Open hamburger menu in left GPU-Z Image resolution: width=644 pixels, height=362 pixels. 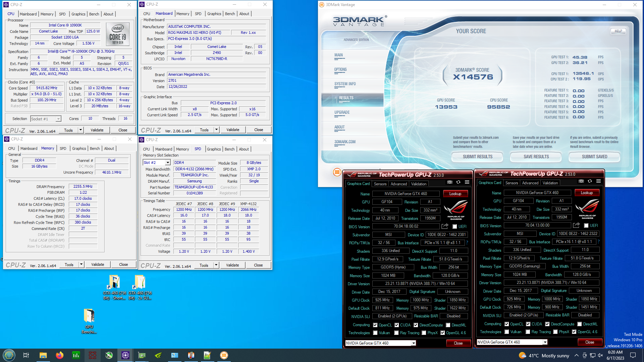pos(467,182)
